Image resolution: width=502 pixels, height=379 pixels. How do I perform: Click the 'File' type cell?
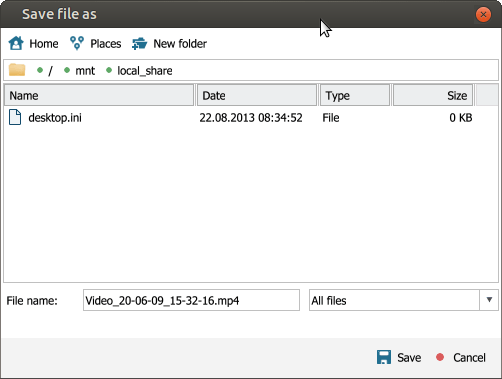point(331,117)
